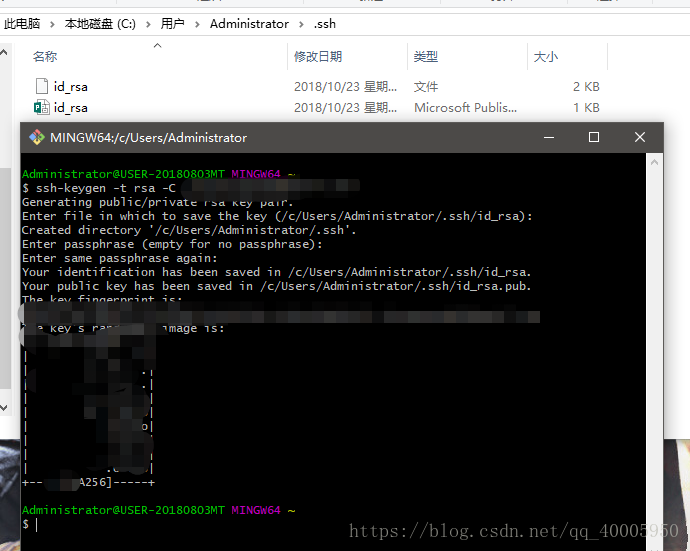This screenshot has height=551, width=690.
Task: Click the 1 KB size cell
Action: [x=586, y=107]
